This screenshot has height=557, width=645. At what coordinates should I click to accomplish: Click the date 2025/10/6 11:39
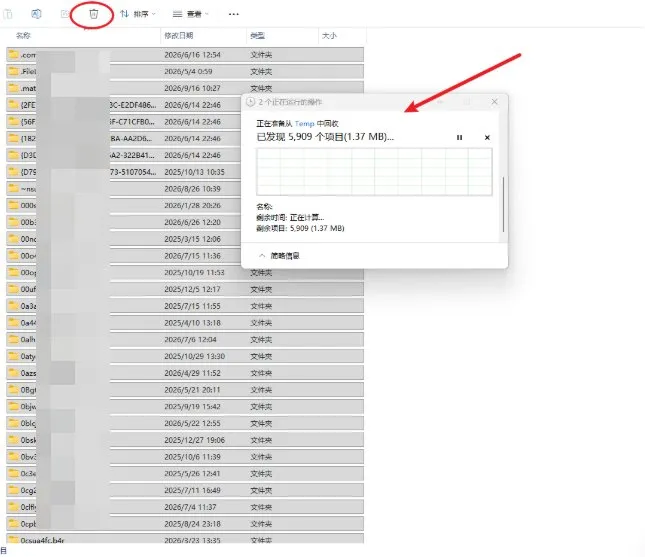tap(193, 457)
